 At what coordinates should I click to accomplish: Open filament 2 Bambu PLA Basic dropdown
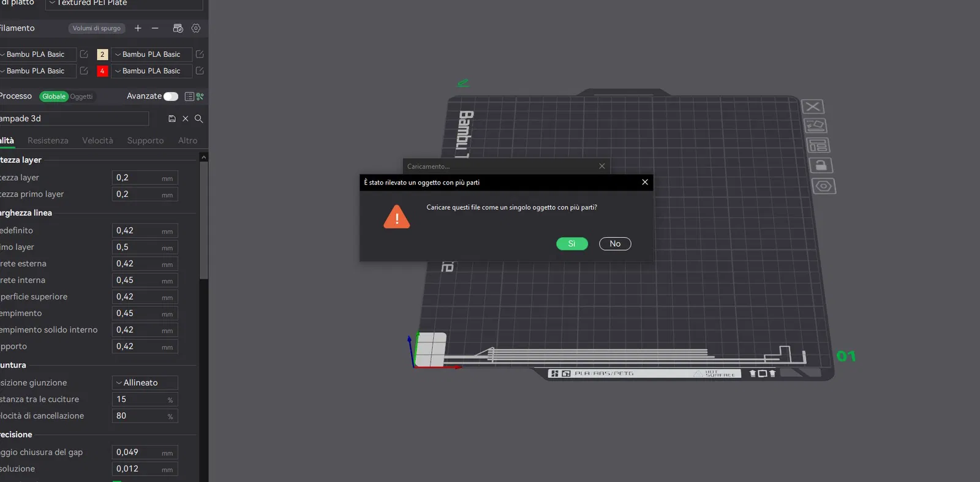(x=151, y=55)
